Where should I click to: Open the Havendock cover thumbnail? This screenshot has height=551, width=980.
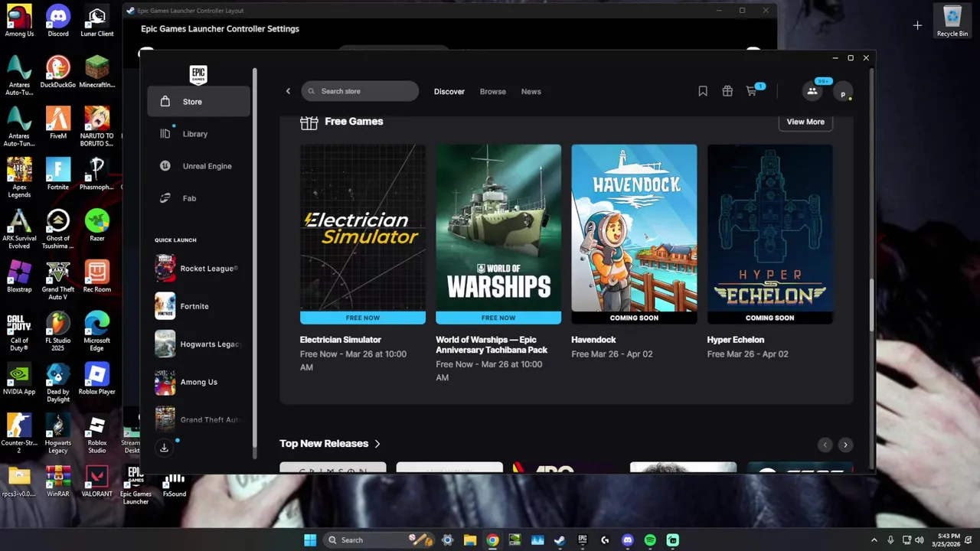pyautogui.click(x=634, y=234)
